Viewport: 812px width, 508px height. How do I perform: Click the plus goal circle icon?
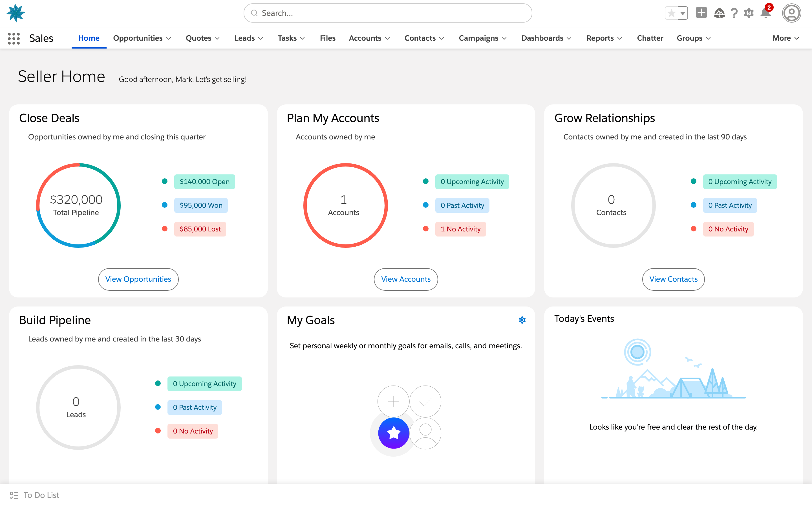pos(393,401)
